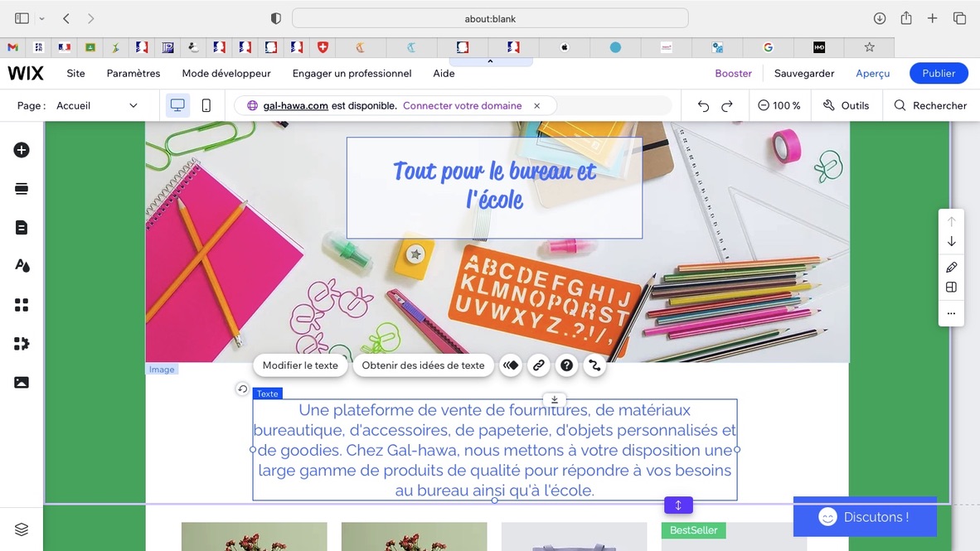This screenshot has width=980, height=551.
Task: Open the Media image icon in sidebar
Action: click(22, 382)
